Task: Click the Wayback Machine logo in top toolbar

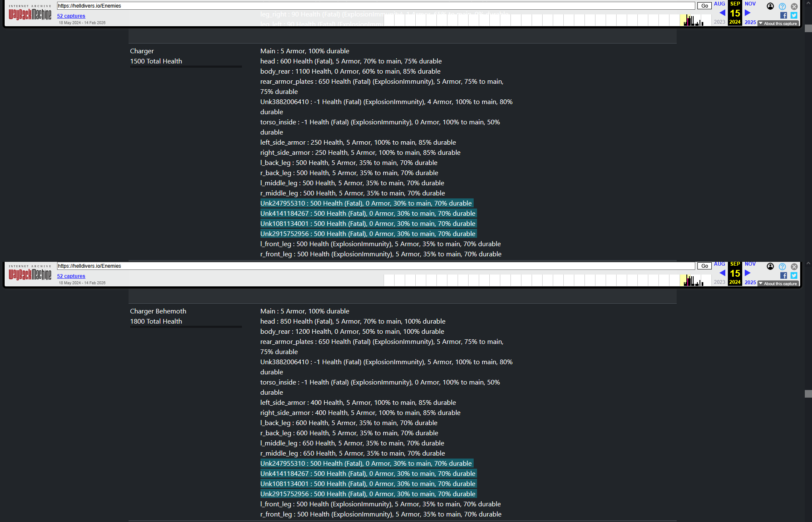Action: tap(30, 14)
